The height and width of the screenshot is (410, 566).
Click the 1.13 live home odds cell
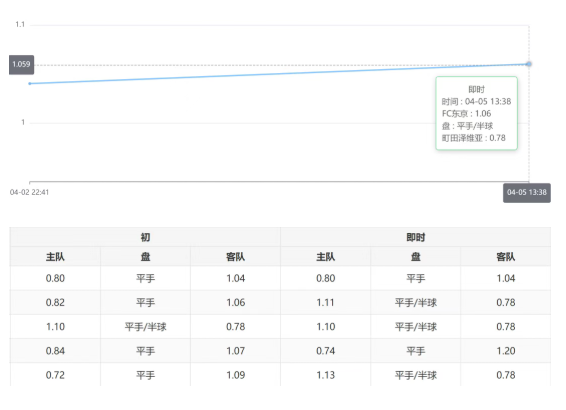pyautogui.click(x=325, y=375)
